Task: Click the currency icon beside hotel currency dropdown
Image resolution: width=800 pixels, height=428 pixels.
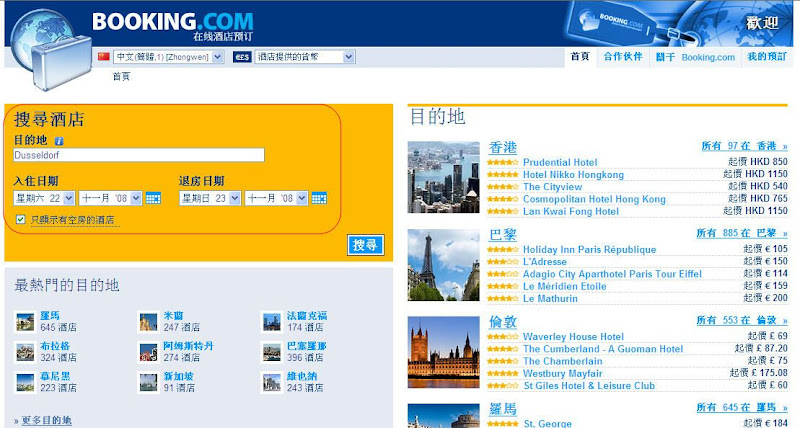Action: tap(242, 57)
